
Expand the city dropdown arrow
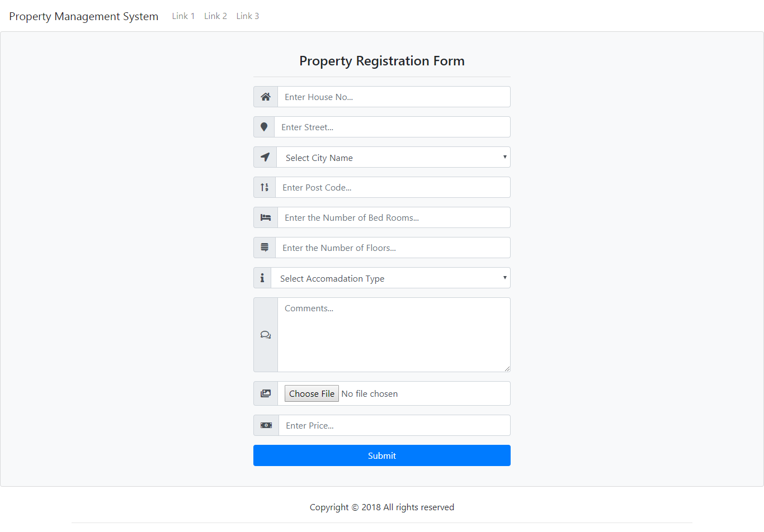tap(503, 157)
